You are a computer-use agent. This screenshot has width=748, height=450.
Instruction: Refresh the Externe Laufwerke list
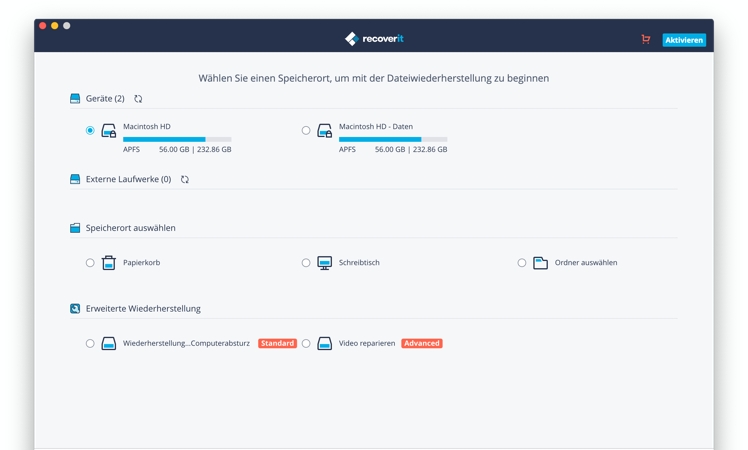184,180
